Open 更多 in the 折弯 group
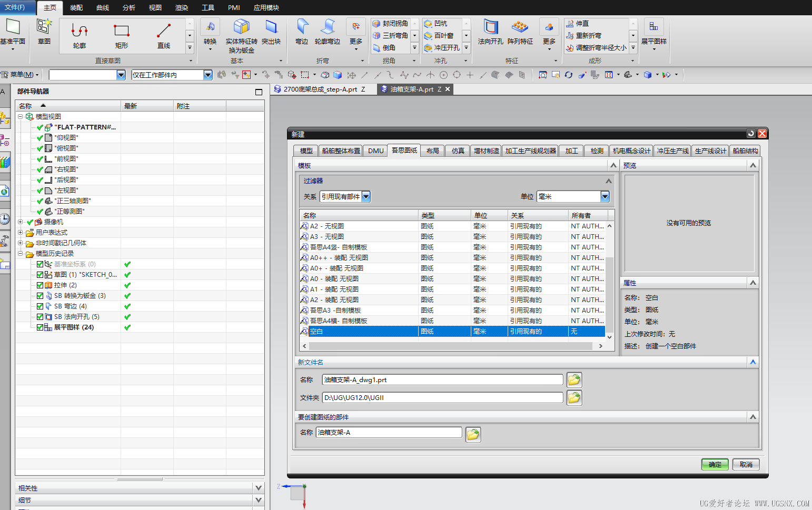Viewport: 812px width, 510px height. pyautogui.click(x=356, y=35)
